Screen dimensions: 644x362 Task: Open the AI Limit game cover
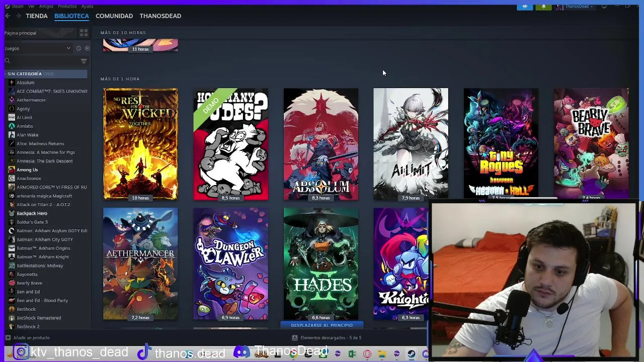tap(411, 144)
